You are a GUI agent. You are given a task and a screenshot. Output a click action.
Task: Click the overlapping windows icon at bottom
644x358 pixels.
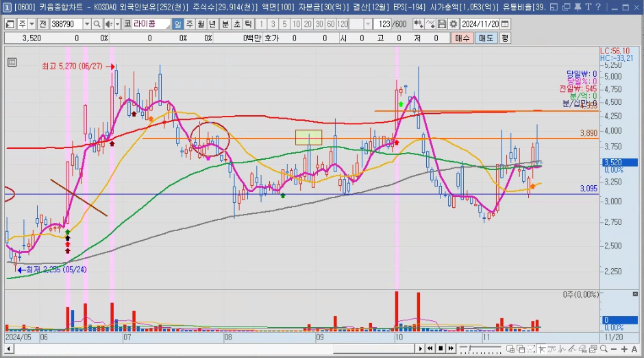pyautogui.click(x=521, y=349)
